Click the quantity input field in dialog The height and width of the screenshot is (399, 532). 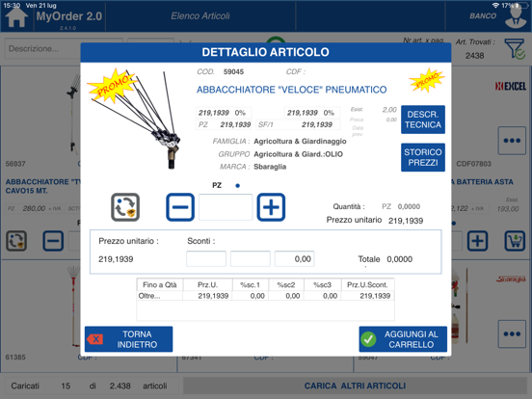coord(226,207)
